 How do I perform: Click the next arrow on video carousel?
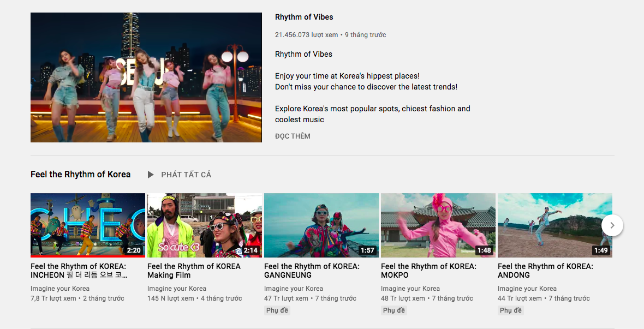tap(612, 225)
